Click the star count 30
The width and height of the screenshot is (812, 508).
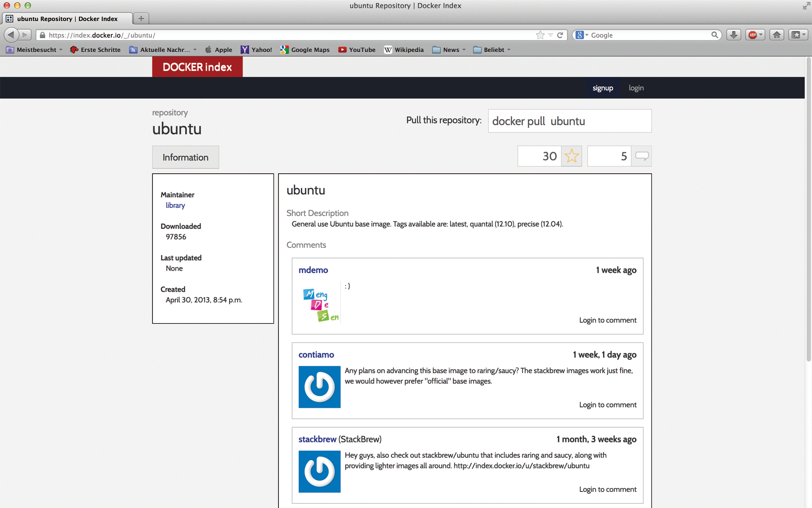[539, 156]
